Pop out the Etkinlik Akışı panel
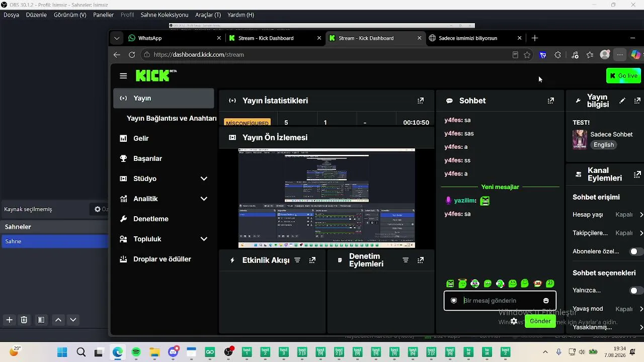The height and width of the screenshot is (362, 644). 312,260
